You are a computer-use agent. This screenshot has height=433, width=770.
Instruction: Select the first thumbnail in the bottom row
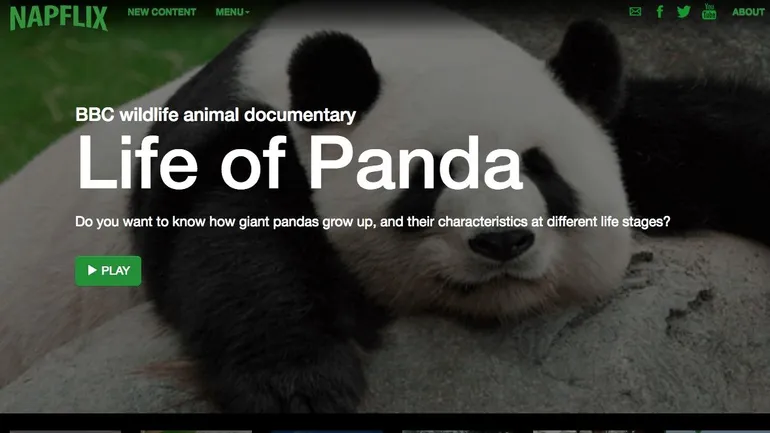coord(65,432)
